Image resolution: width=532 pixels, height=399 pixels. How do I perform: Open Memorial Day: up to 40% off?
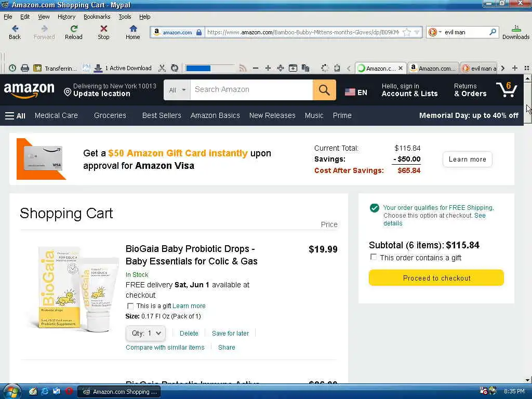point(469,116)
